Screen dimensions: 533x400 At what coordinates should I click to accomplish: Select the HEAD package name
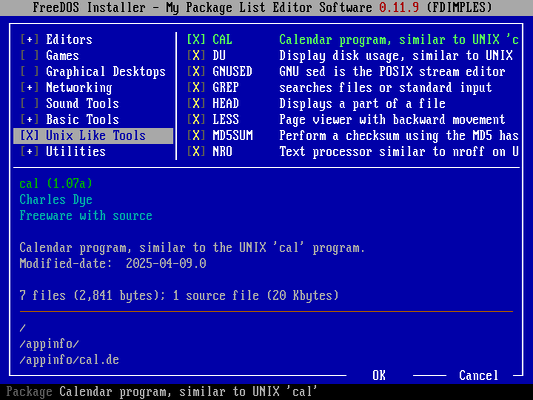pyautogui.click(x=226, y=104)
